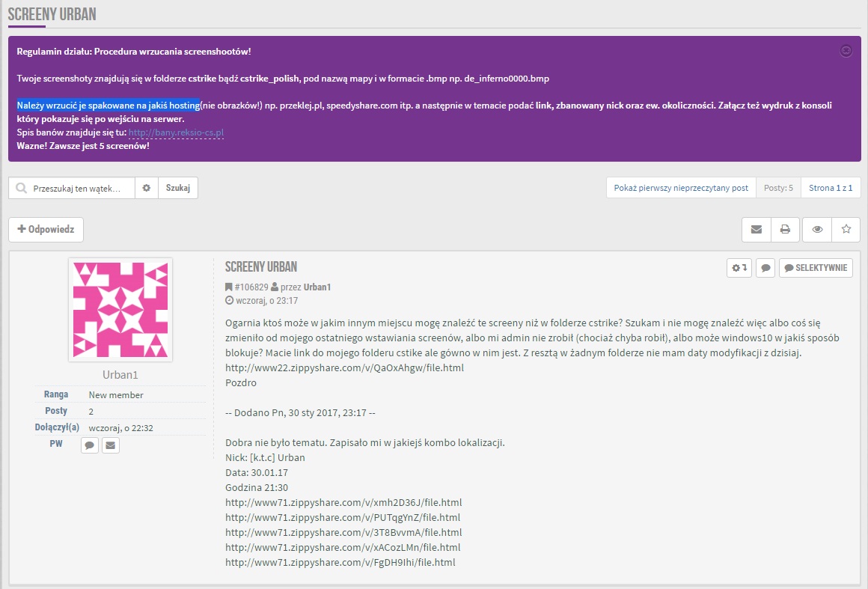Open the zippyshare QaOxAhgw file link
868x589 pixels.
(344, 367)
